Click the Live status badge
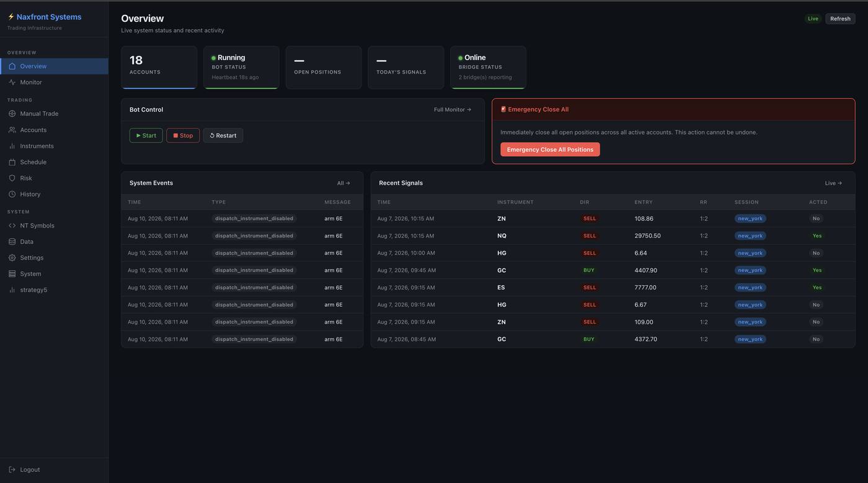Viewport: 868px width, 483px height. coord(813,19)
